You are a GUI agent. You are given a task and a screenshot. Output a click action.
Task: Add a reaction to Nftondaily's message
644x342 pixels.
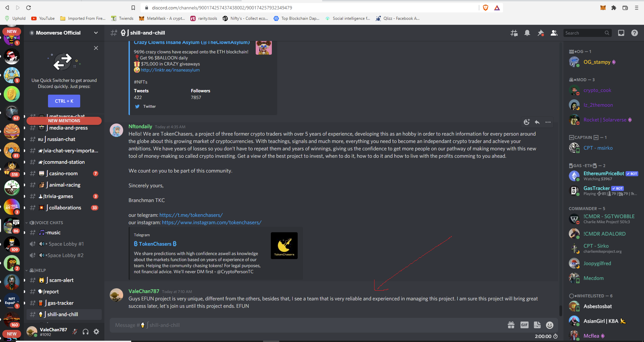click(527, 122)
